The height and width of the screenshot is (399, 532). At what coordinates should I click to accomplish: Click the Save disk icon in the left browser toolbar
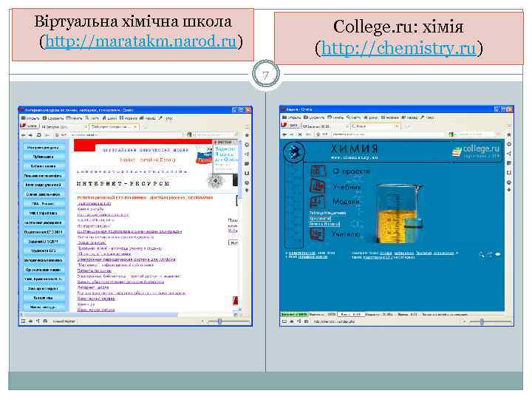[x=44, y=118]
